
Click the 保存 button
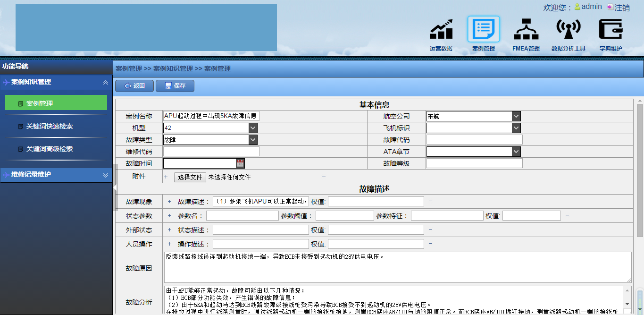tap(175, 86)
